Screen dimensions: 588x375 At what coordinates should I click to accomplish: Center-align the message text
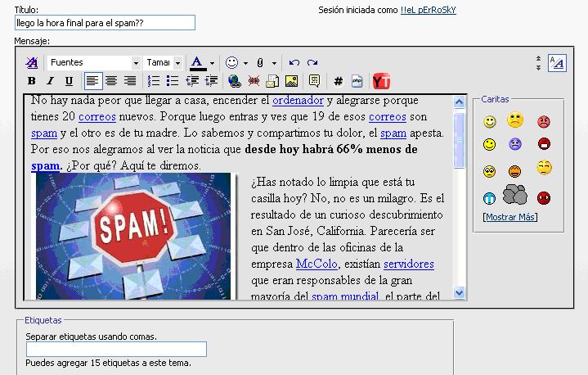(111, 81)
